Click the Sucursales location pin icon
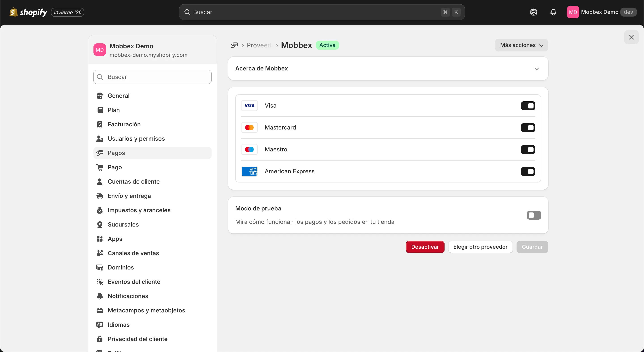Image resolution: width=644 pixels, height=352 pixels. [100, 225]
